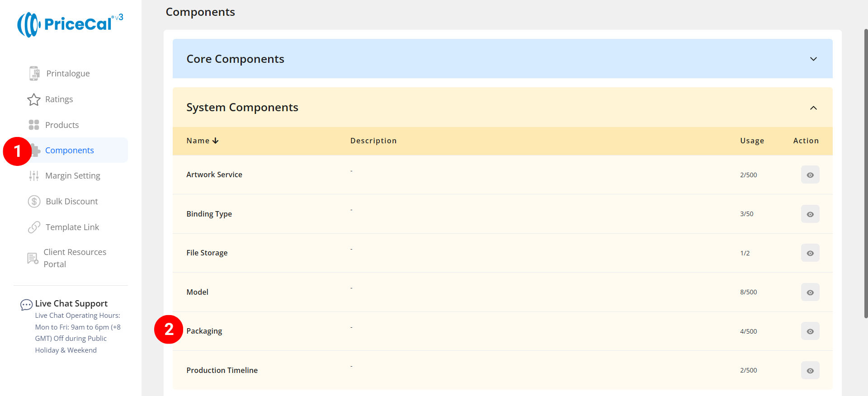
Task: Sort the table by Name column arrow
Action: 216,141
